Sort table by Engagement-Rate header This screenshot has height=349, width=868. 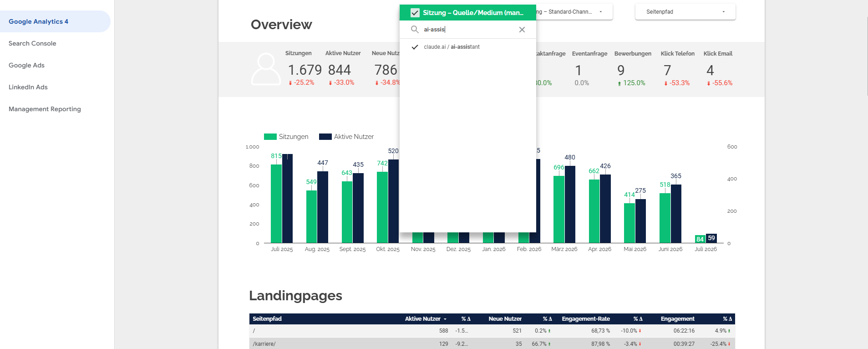click(586, 319)
